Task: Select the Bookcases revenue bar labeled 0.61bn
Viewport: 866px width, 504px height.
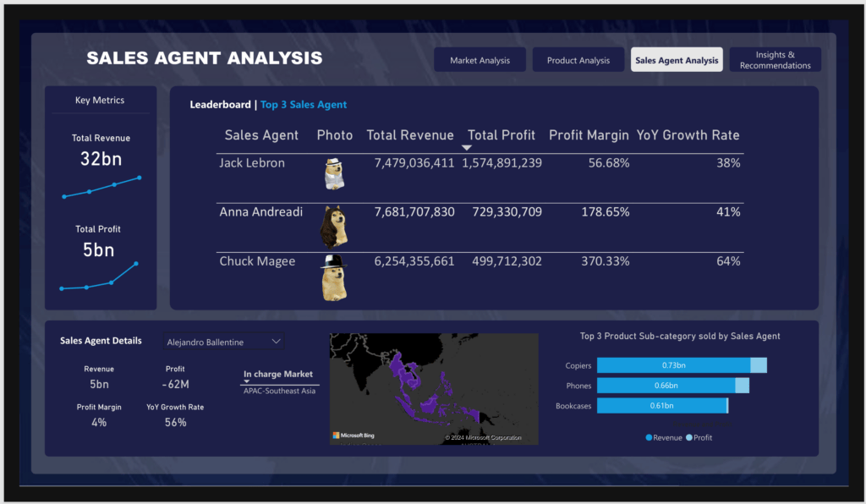Action: tap(661, 406)
